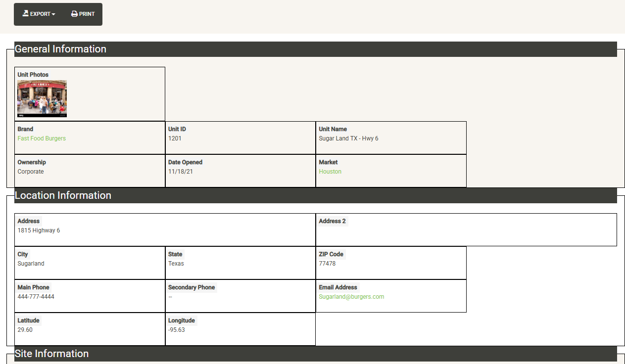Open the Export dropdown caret
Screen dimensions: 625x364
[53, 14]
